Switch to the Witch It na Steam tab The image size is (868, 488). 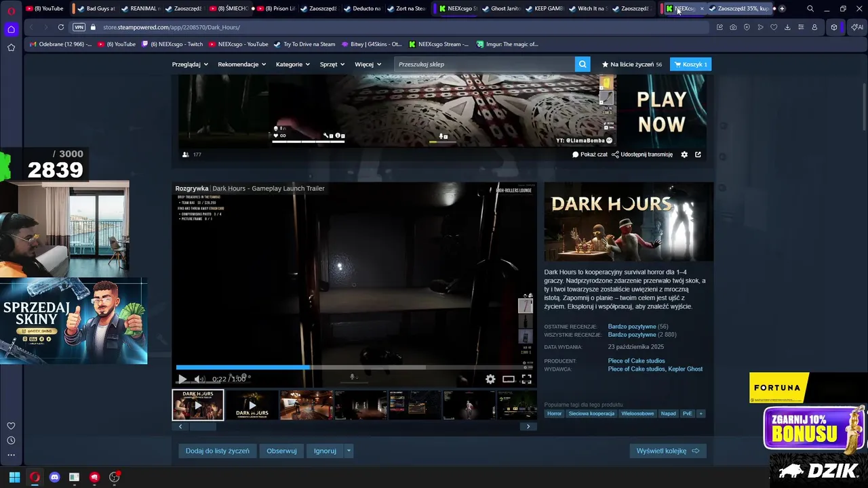coord(588,9)
